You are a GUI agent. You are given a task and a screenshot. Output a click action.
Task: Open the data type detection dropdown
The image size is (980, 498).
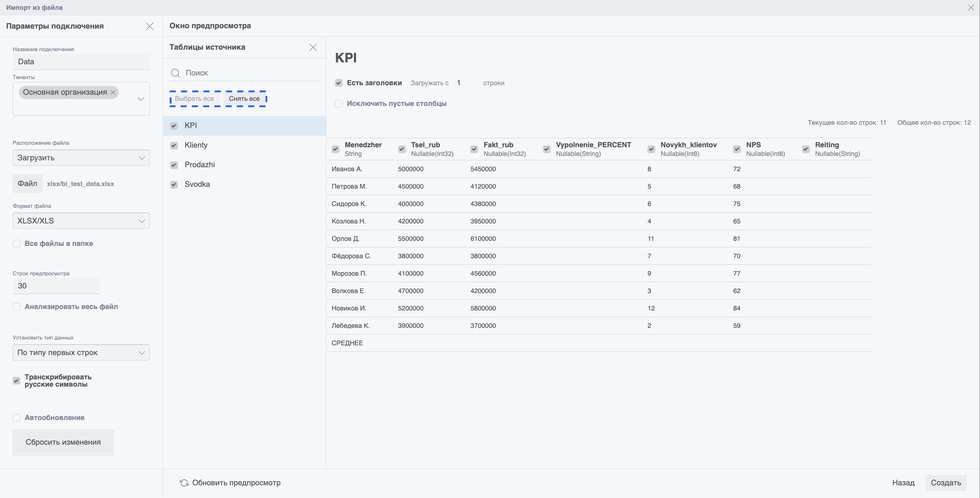point(81,353)
